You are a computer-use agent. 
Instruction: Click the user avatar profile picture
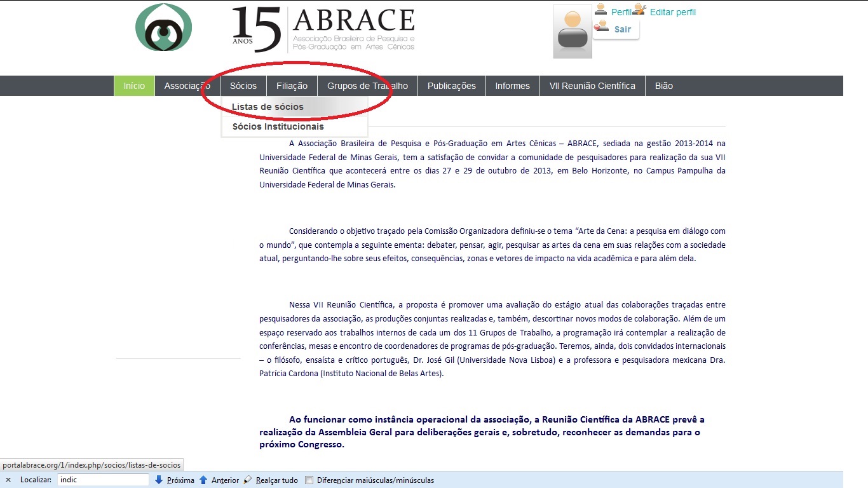pos(573,32)
